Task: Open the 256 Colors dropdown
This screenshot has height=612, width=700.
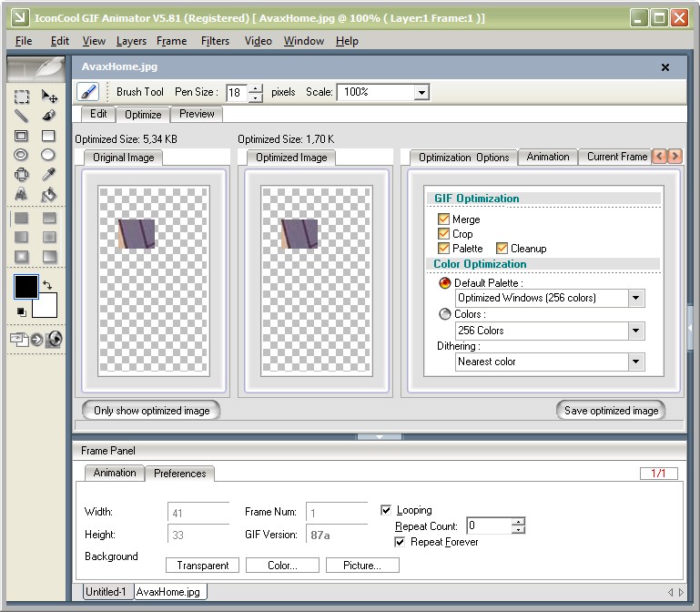Action: click(635, 331)
